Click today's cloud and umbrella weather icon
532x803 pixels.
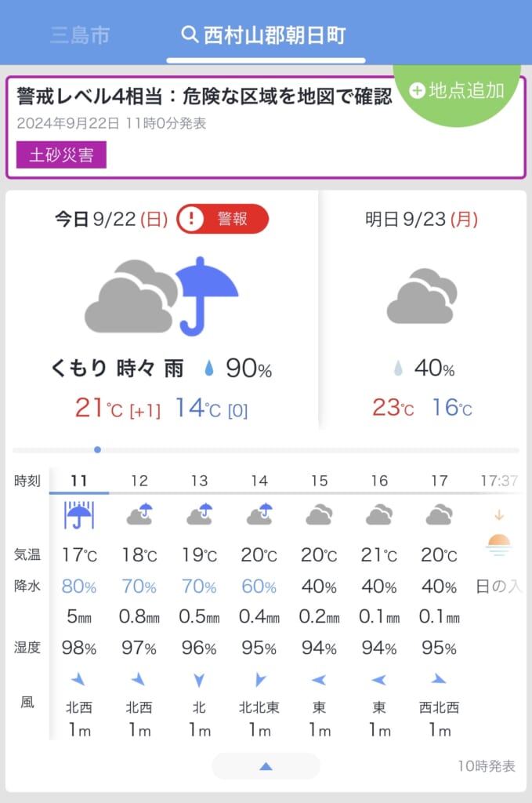[161, 296]
